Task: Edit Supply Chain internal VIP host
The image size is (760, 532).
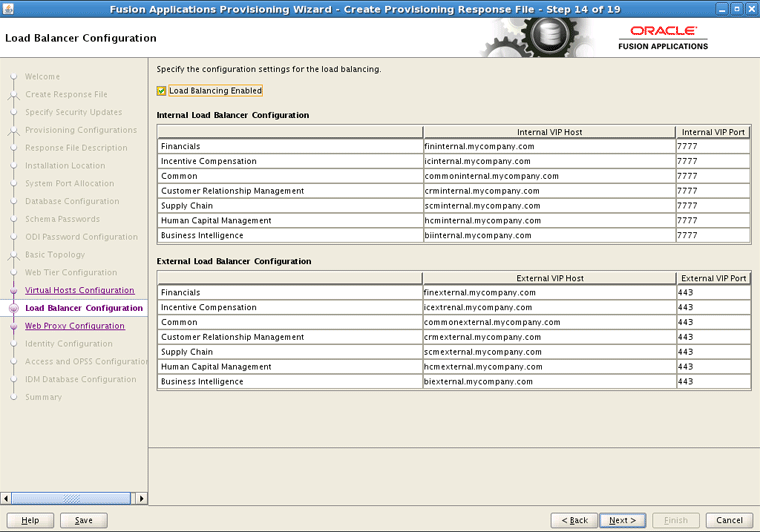Action: tap(549, 205)
